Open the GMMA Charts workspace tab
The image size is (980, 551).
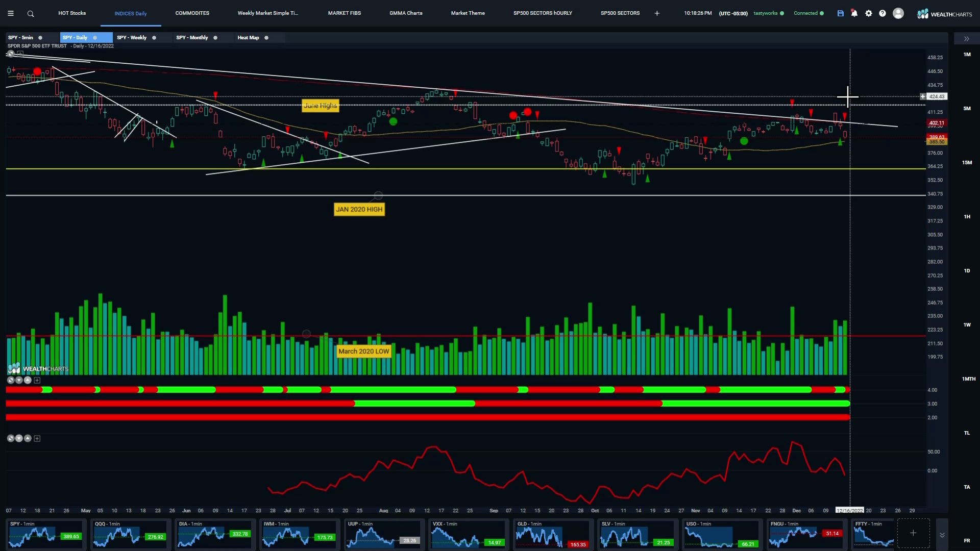pos(406,13)
